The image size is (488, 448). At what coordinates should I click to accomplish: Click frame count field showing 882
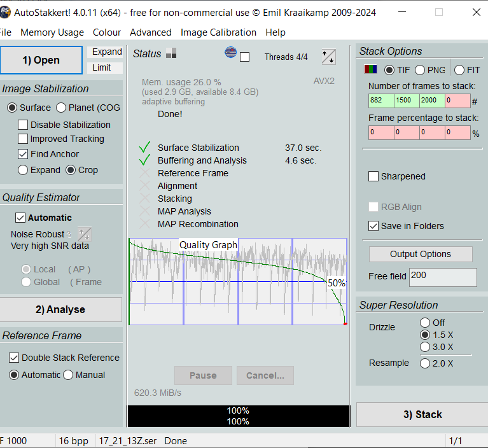(381, 101)
